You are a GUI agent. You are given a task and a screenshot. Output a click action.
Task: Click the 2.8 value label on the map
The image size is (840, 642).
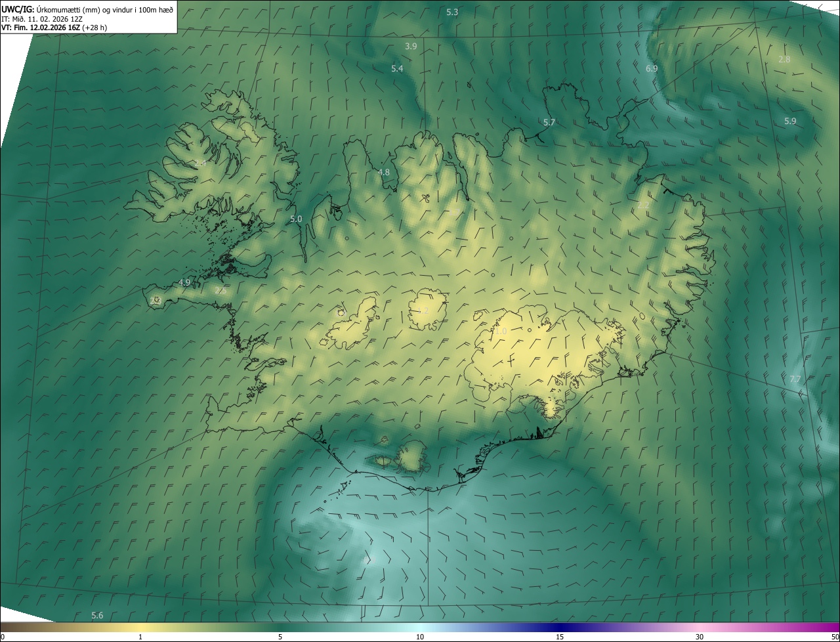click(x=784, y=60)
